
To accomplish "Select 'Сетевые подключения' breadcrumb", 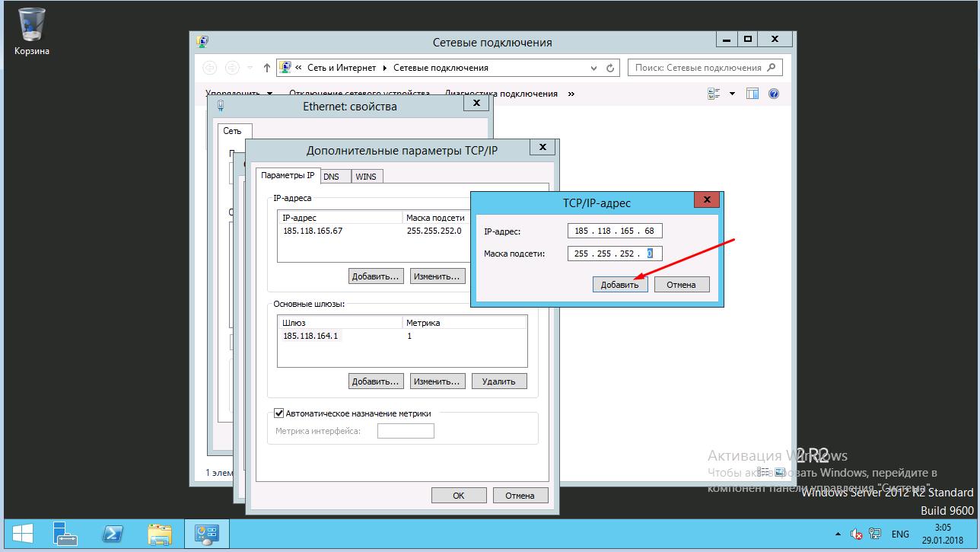I will (441, 68).
